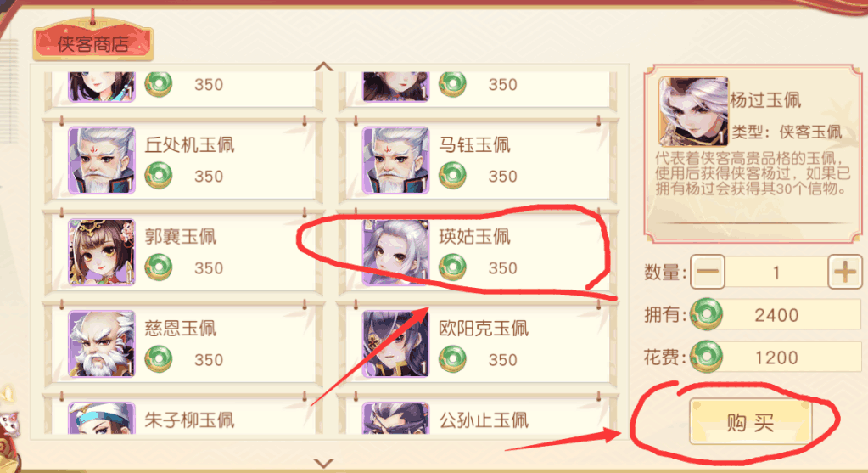Select the 丘处机玉佩 portrait icon

pyautogui.click(x=102, y=160)
